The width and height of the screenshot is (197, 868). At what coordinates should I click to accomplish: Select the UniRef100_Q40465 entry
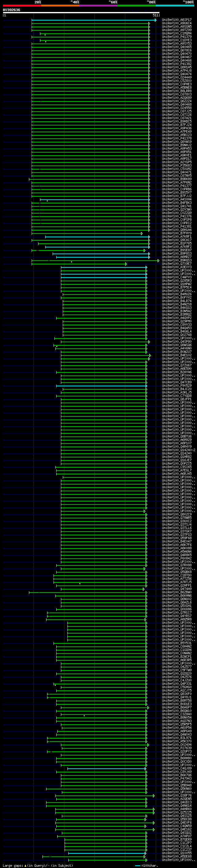pyautogui.click(x=176, y=47)
